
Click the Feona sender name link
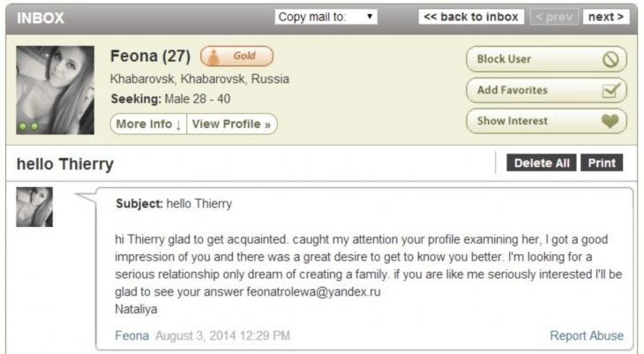132,335
